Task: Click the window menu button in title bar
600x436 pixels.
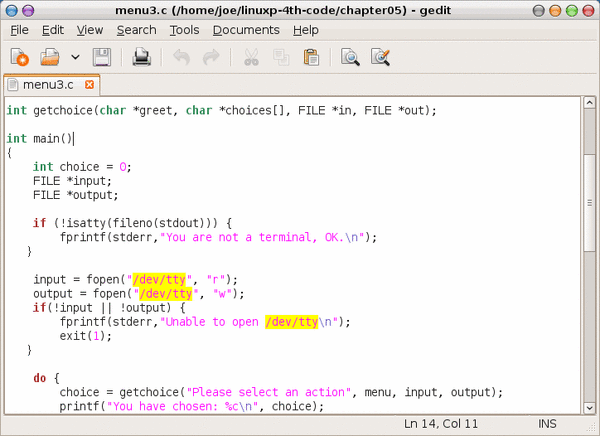Action: click(11, 10)
